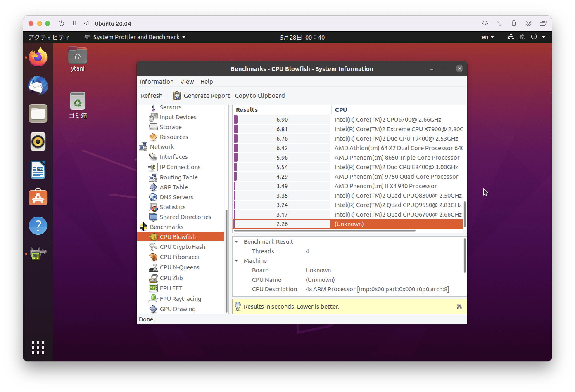Select the Core2 Duo E8400 row
This screenshot has width=575, height=392.
348,167
